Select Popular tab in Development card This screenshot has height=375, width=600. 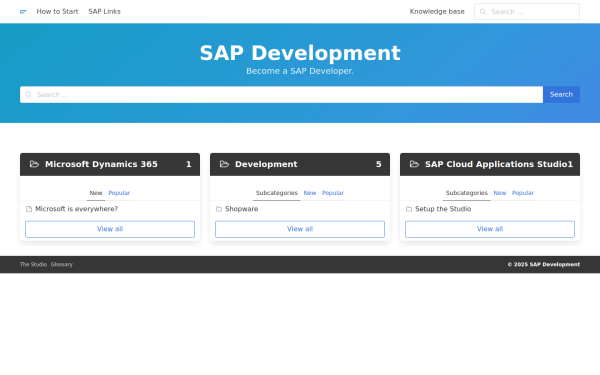click(x=333, y=193)
